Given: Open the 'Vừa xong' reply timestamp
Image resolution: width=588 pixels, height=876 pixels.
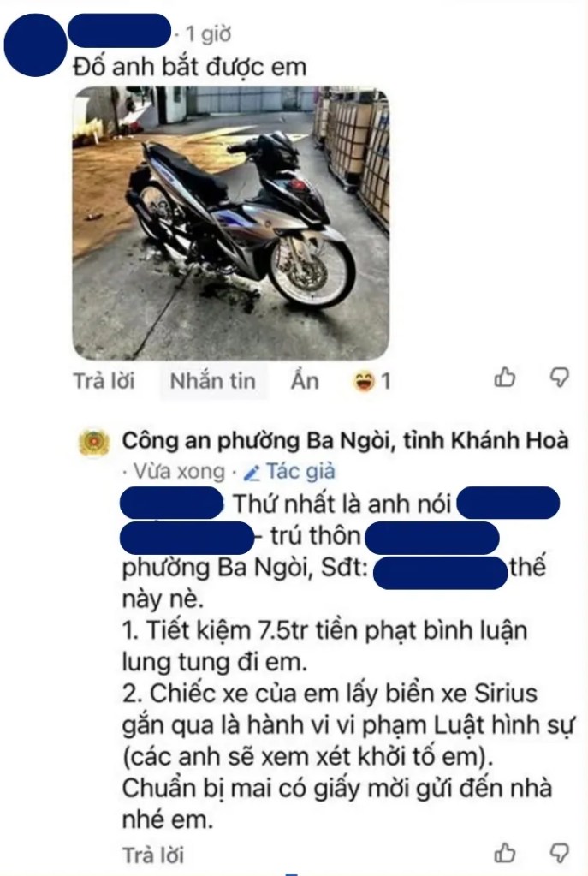Looking at the screenshot, I should pyautogui.click(x=179, y=472).
